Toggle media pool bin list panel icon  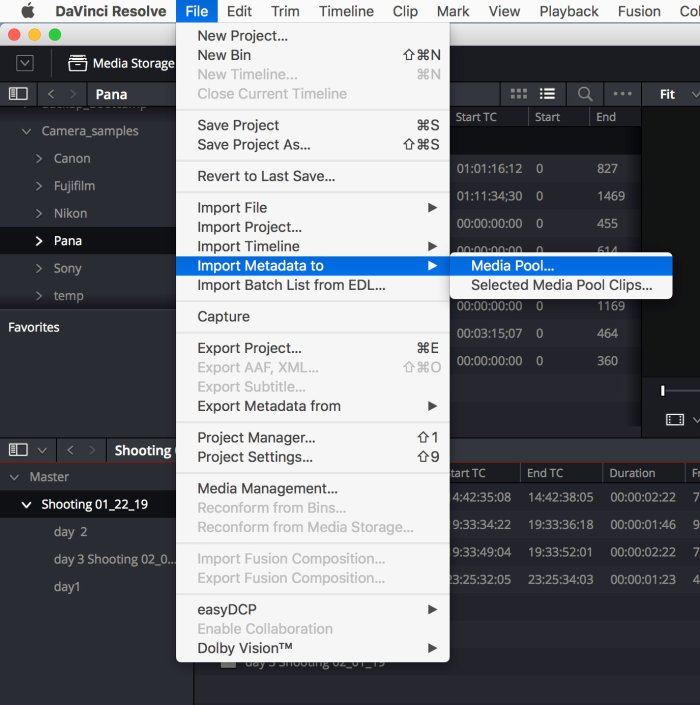tap(18, 450)
